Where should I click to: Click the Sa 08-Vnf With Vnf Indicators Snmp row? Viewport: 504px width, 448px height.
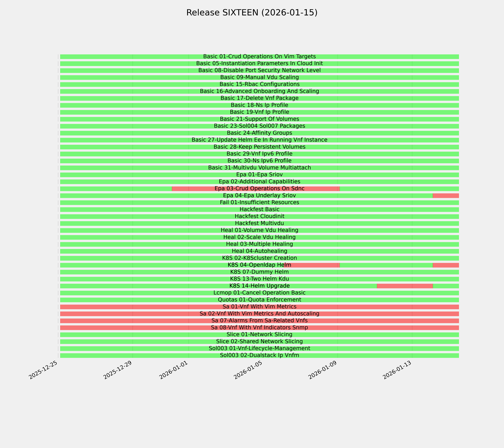[259, 328]
